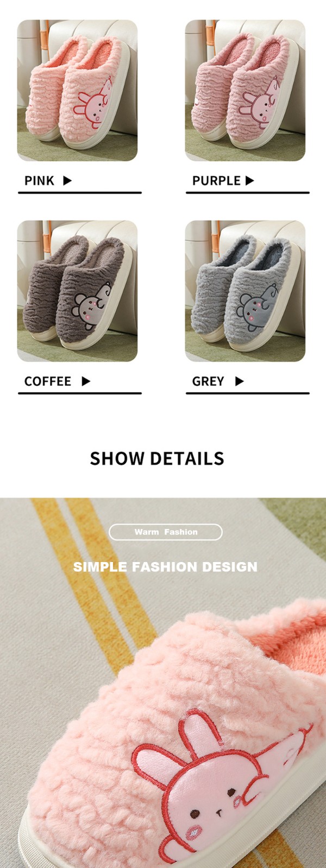
Task: Click the arrow icon beside COFFEE
Action: pyautogui.click(x=86, y=381)
